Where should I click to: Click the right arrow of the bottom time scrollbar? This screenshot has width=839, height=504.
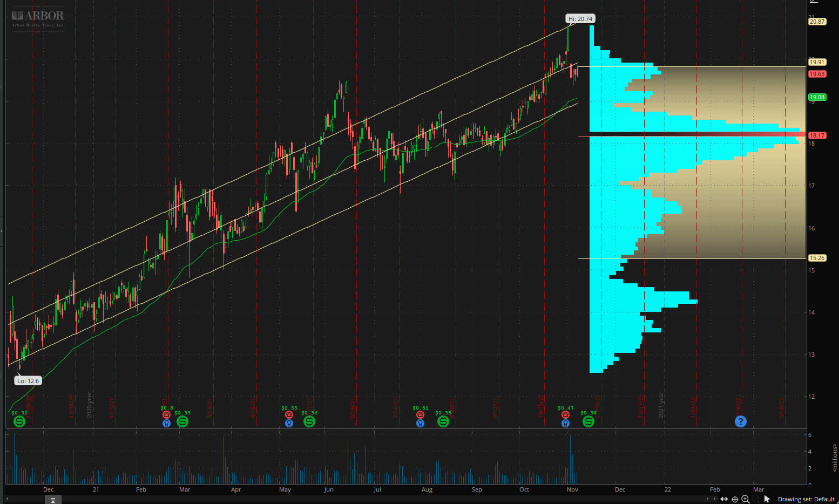tap(715, 499)
